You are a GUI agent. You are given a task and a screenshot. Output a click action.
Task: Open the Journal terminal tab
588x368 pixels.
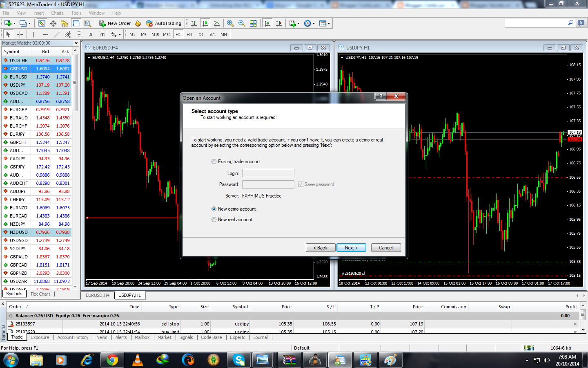[x=261, y=337]
